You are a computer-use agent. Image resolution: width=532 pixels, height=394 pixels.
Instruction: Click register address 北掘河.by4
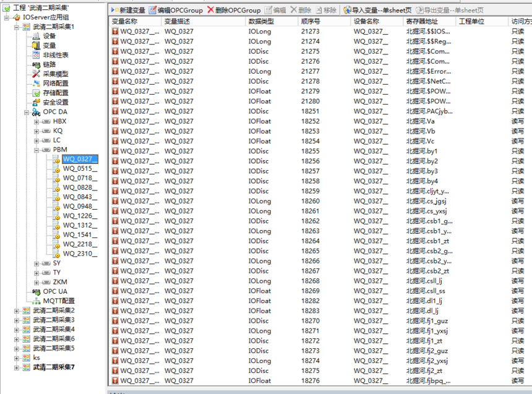(422, 181)
